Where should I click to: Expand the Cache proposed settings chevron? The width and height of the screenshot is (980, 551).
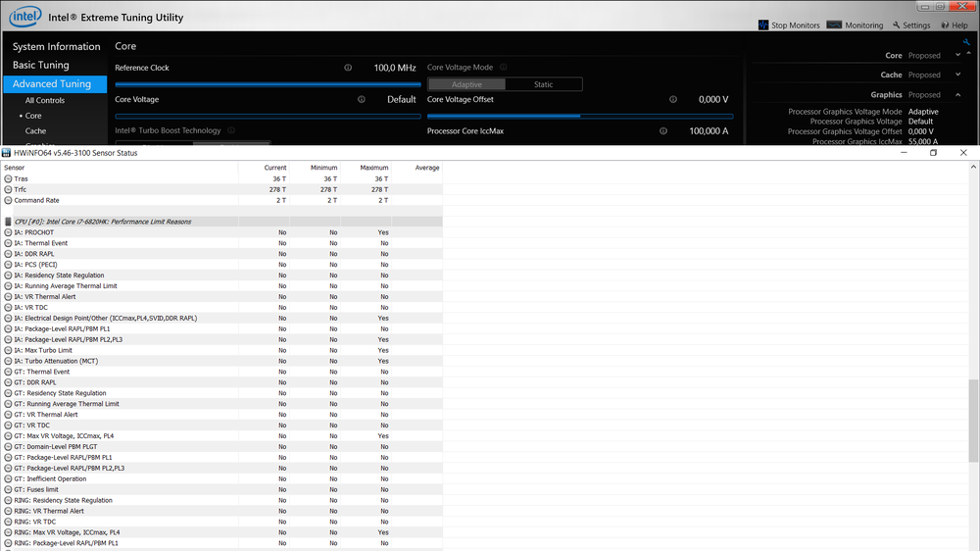coord(955,75)
